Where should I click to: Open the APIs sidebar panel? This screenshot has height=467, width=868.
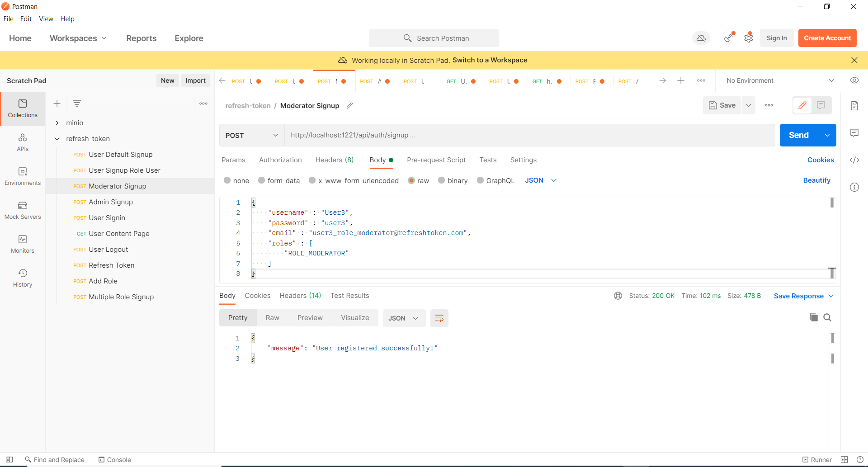pyautogui.click(x=23, y=142)
